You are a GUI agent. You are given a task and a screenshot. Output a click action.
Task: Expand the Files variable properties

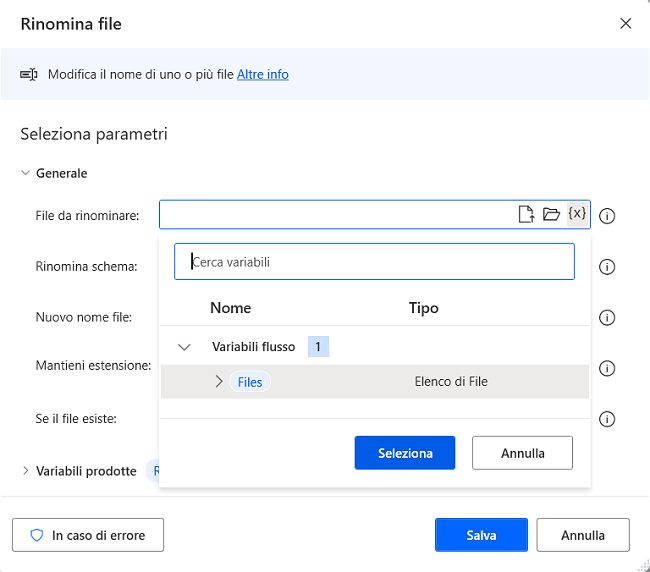click(x=219, y=381)
